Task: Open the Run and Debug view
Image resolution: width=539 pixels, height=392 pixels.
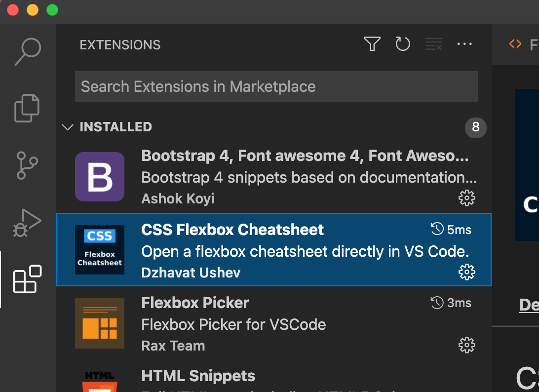Action: pos(27,223)
